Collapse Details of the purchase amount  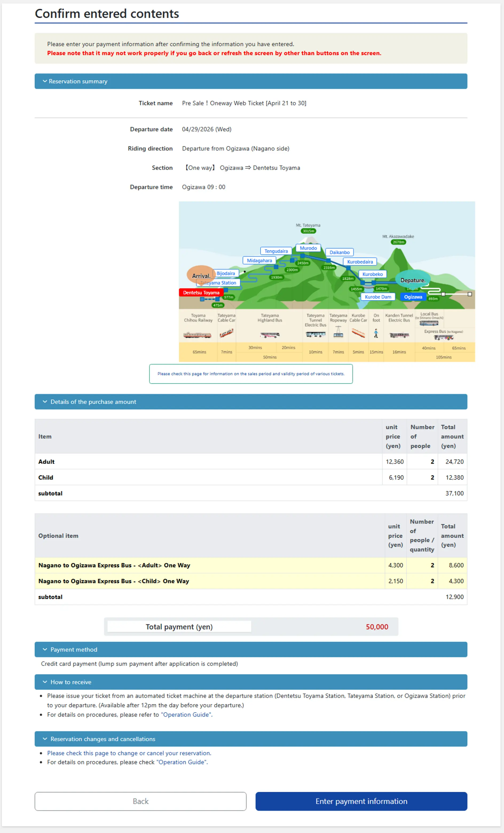coord(93,402)
